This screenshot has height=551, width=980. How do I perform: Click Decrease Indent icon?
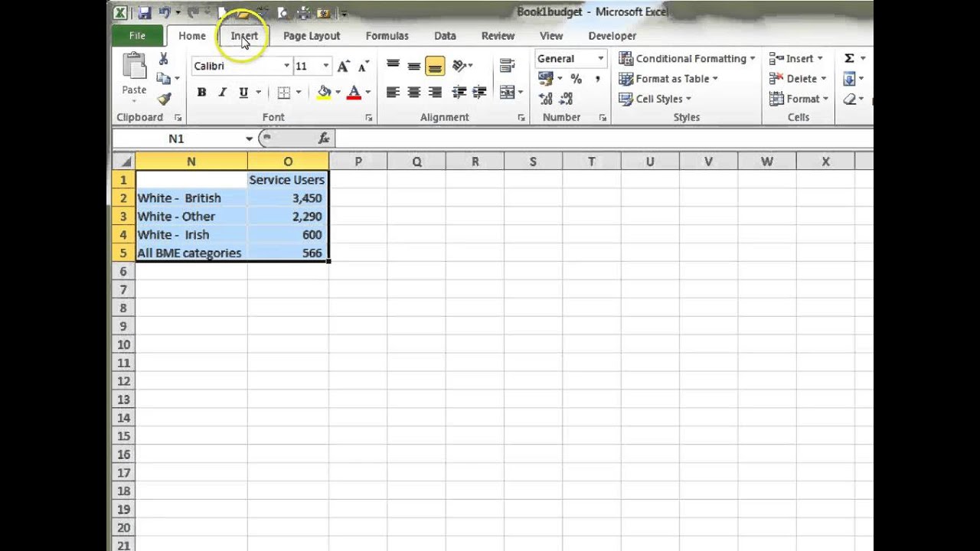click(x=459, y=93)
